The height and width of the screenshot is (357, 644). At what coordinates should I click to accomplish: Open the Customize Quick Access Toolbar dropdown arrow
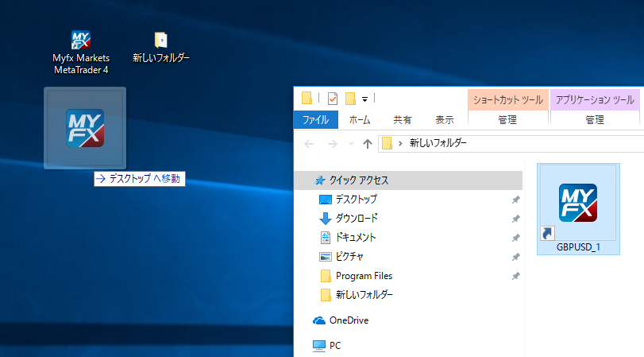(364, 99)
